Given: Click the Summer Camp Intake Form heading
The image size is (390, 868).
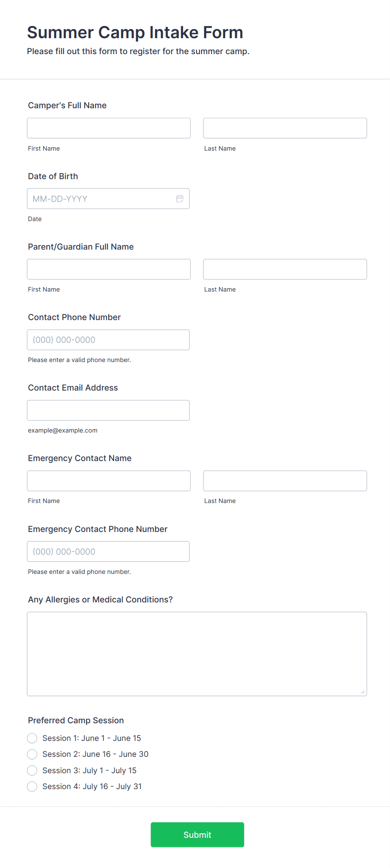Looking at the screenshot, I should point(135,32).
